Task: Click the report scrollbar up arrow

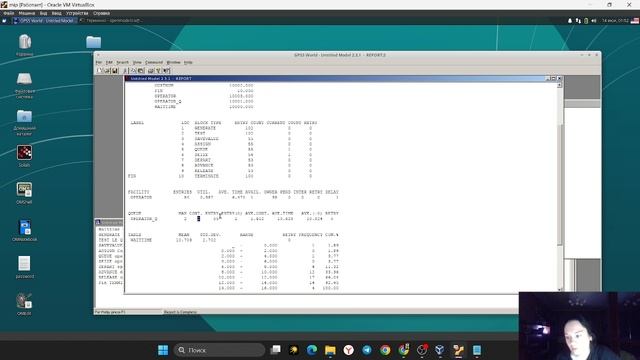Action: click(x=560, y=85)
